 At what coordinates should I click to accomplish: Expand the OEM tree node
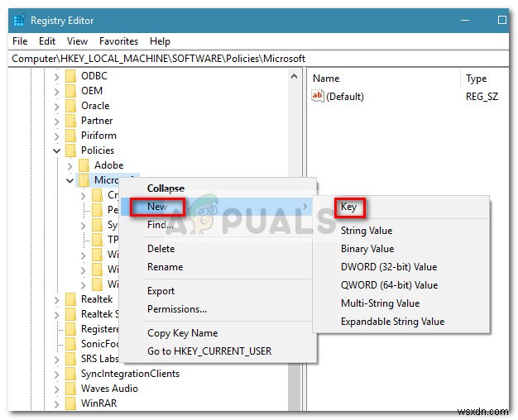coord(57,92)
